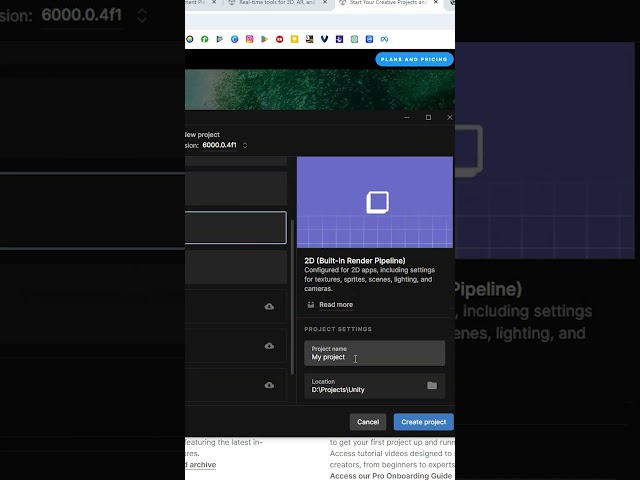Click the 6000.0.4f1 version text

point(219,145)
